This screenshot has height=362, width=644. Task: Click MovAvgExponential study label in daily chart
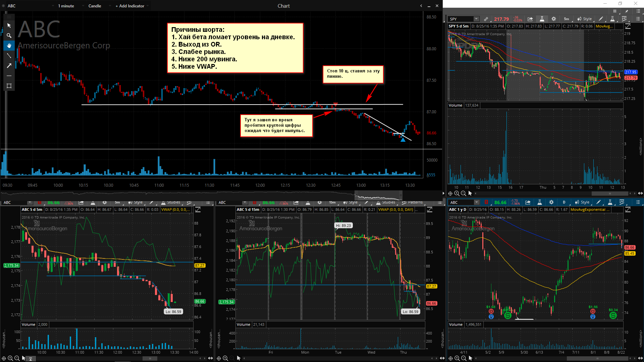[x=590, y=209]
